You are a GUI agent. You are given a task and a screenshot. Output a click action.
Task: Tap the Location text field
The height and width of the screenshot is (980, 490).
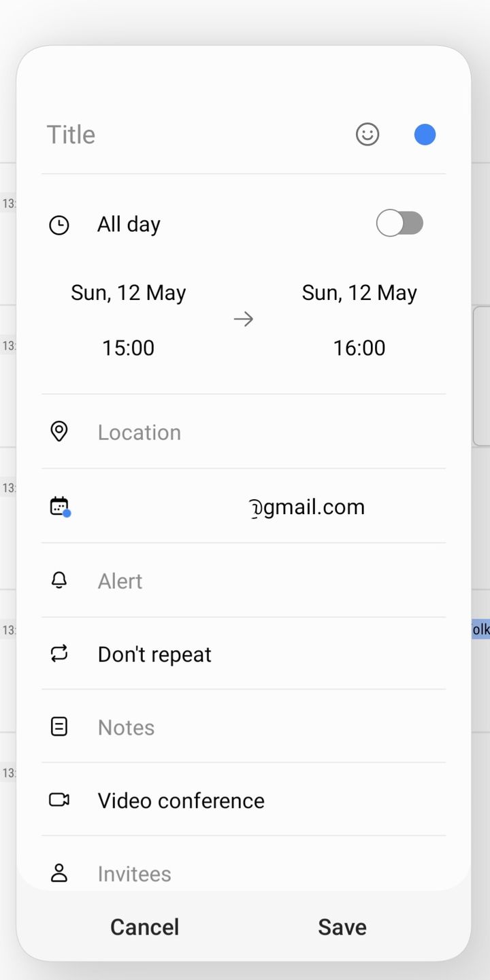coord(259,433)
